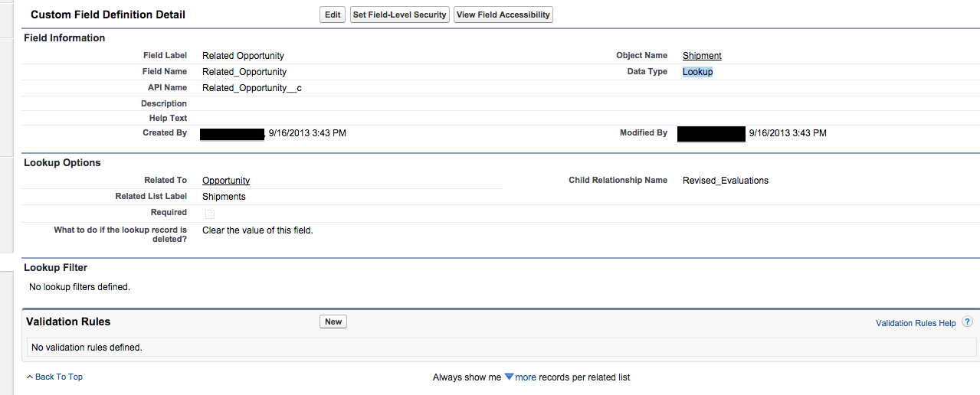This screenshot has width=980, height=395.
Task: Click the Lookup Filter section heading
Action: pos(56,268)
